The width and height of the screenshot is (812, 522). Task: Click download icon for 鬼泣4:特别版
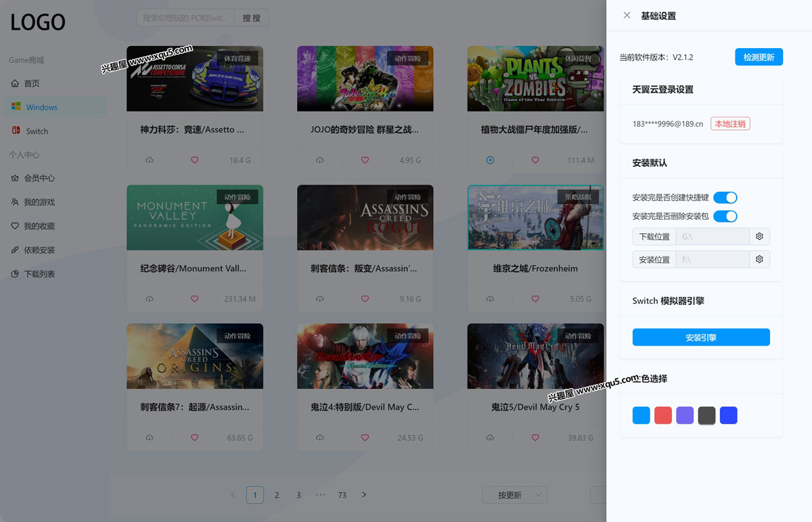pos(320,437)
